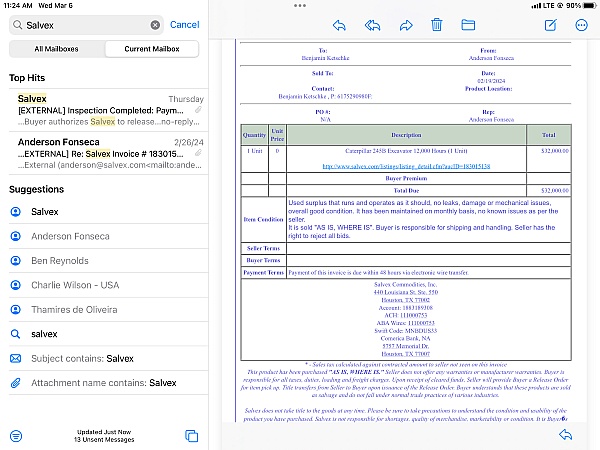Focus the Salvex search field
This screenshot has width=600, height=450.
(86, 25)
